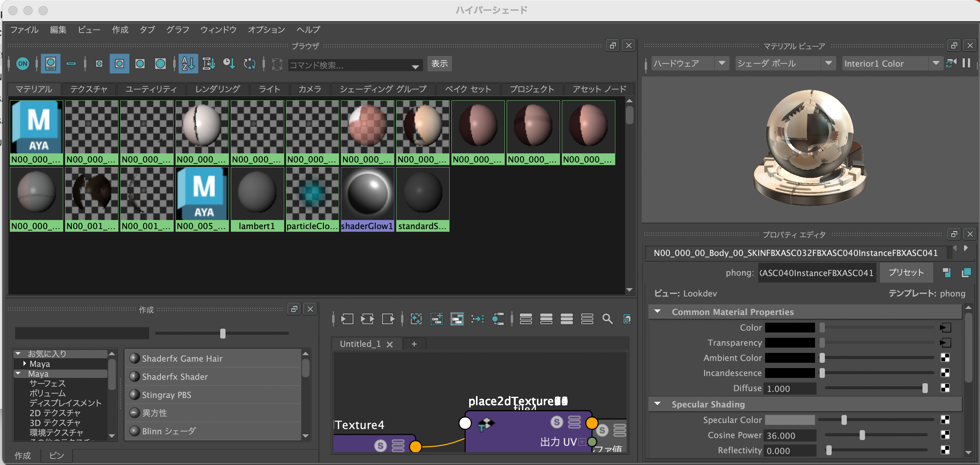The image size is (980, 465).
Task: Open the search icon in the node graph toolbar
Action: pos(607,319)
